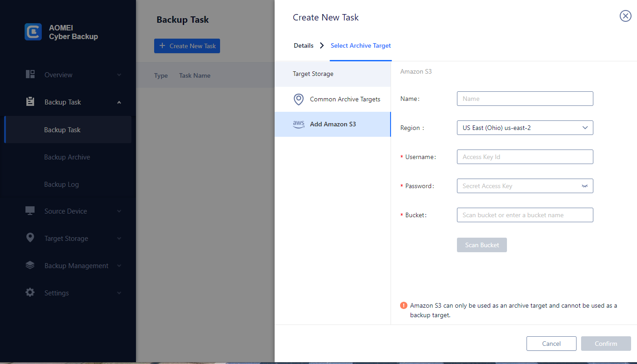Click the plus icon on Create New Task

pos(162,46)
